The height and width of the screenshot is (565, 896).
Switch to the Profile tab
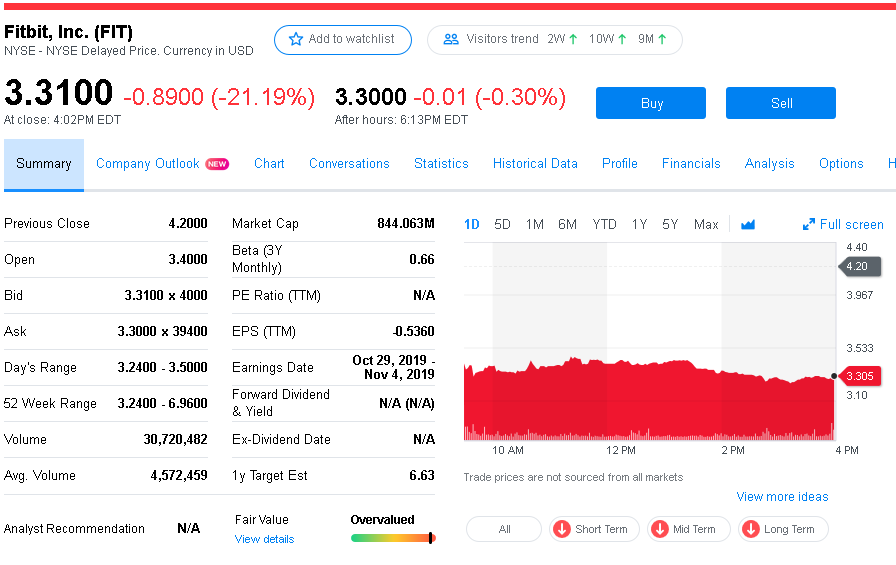[x=620, y=164]
